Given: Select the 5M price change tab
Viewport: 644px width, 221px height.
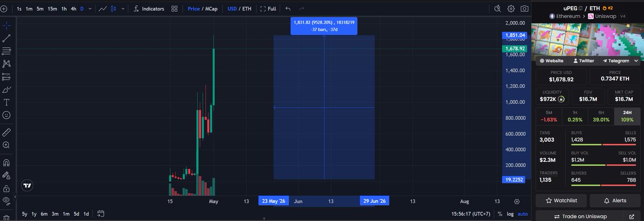Looking at the screenshot, I should pos(548,115).
